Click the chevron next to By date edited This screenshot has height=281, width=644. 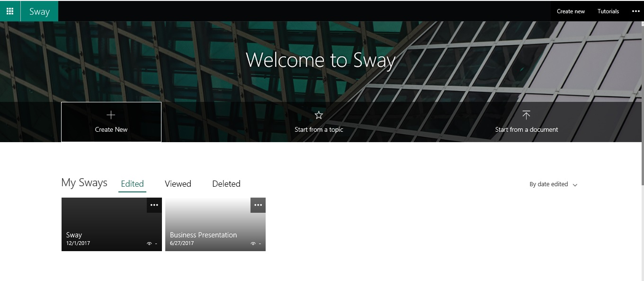tap(575, 185)
